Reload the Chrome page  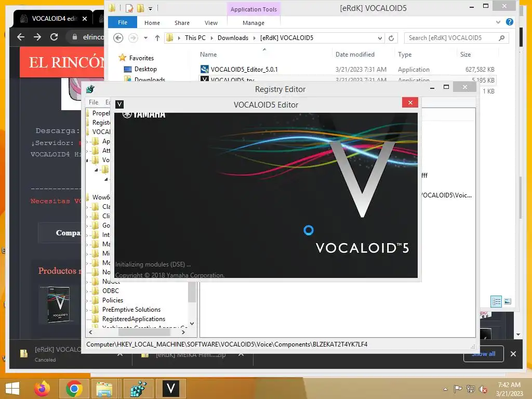[x=54, y=37]
